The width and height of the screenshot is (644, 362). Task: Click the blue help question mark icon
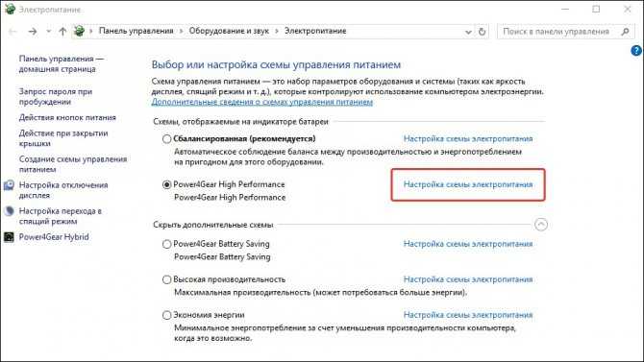(x=635, y=51)
